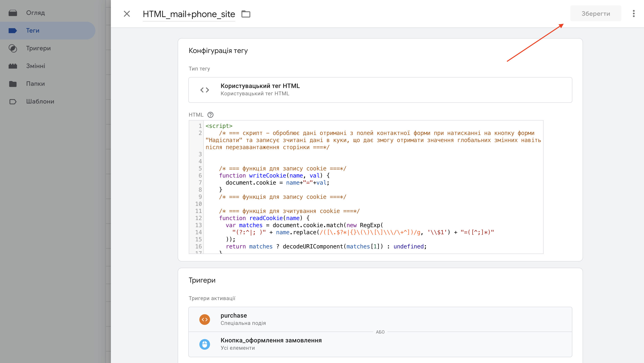Click the Шаблони label outline icon

tap(13, 101)
